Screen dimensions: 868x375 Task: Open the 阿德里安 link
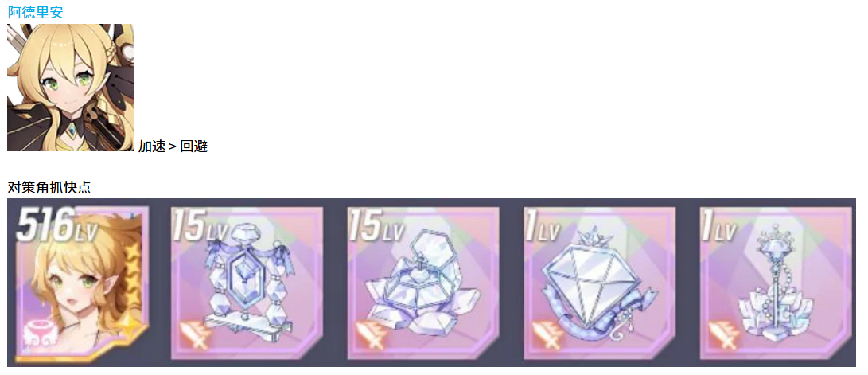pos(36,12)
